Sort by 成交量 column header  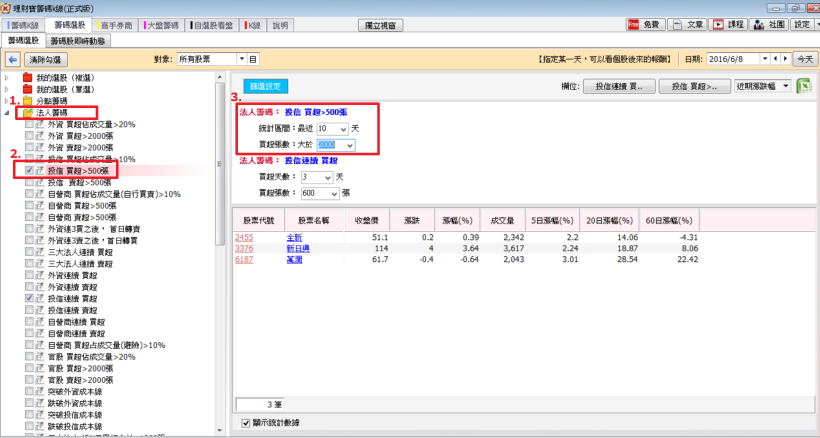pyautogui.click(x=502, y=221)
